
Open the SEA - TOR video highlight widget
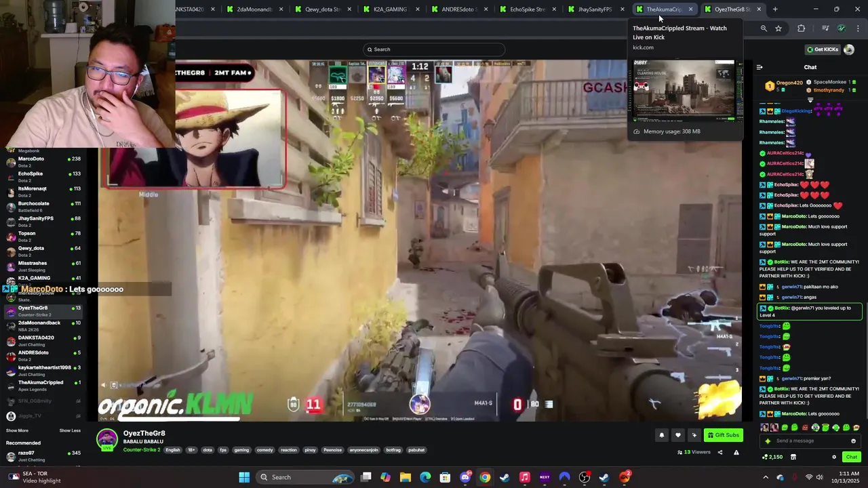[34, 477]
